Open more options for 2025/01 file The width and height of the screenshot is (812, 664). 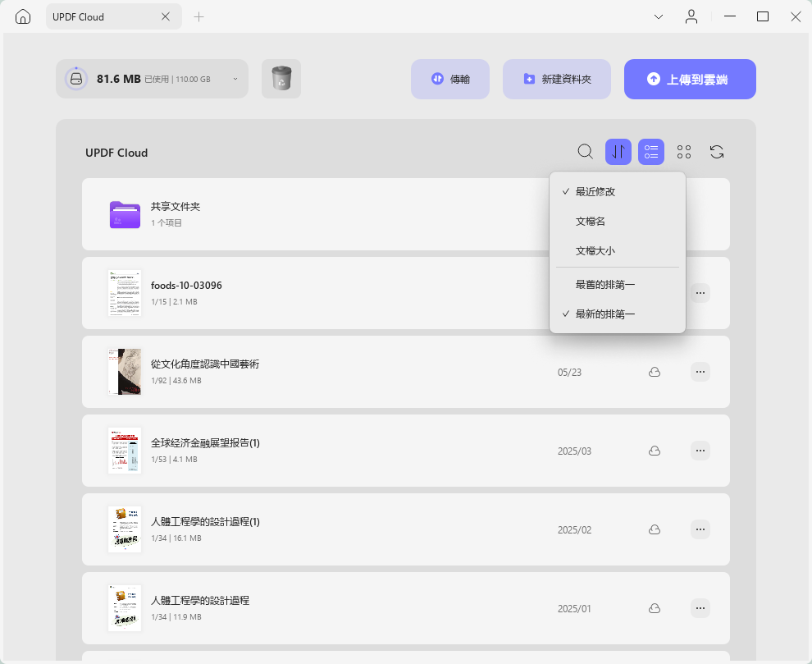pyautogui.click(x=700, y=608)
